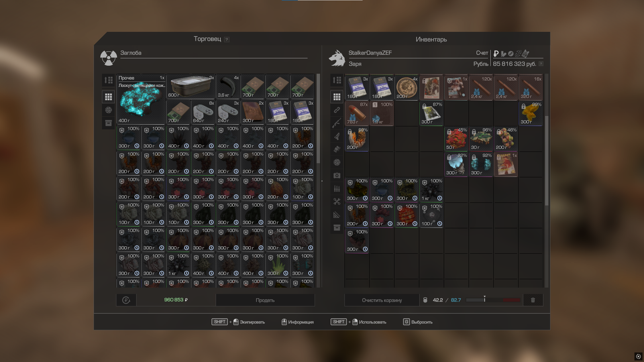This screenshot has height=362, width=644.
Task: Click the bottom-right screen corner target icon
Action: 638,356
